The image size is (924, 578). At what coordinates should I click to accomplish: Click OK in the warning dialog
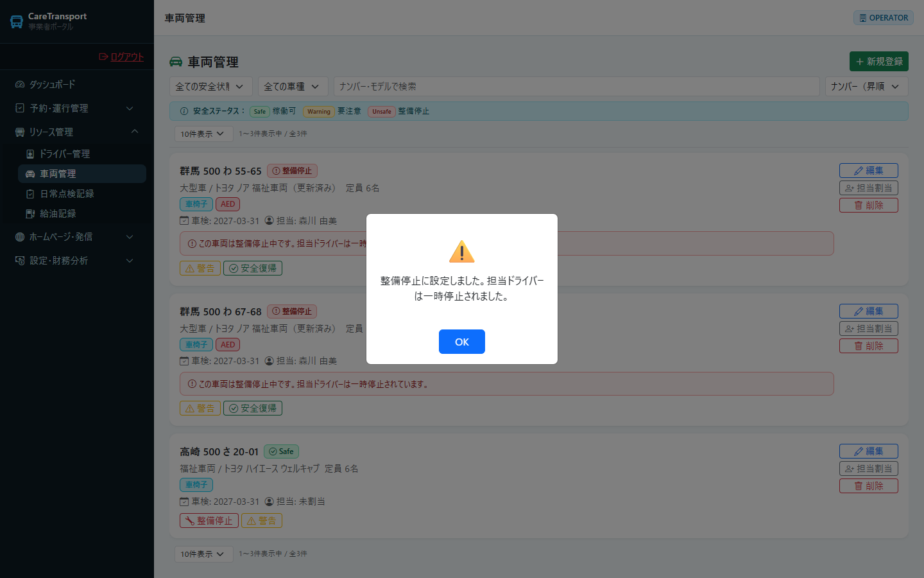click(462, 342)
